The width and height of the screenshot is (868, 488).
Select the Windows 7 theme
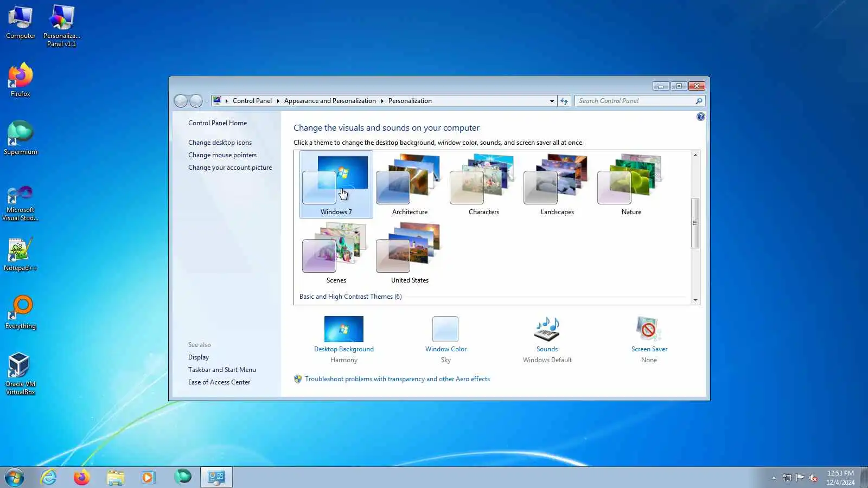pyautogui.click(x=336, y=185)
